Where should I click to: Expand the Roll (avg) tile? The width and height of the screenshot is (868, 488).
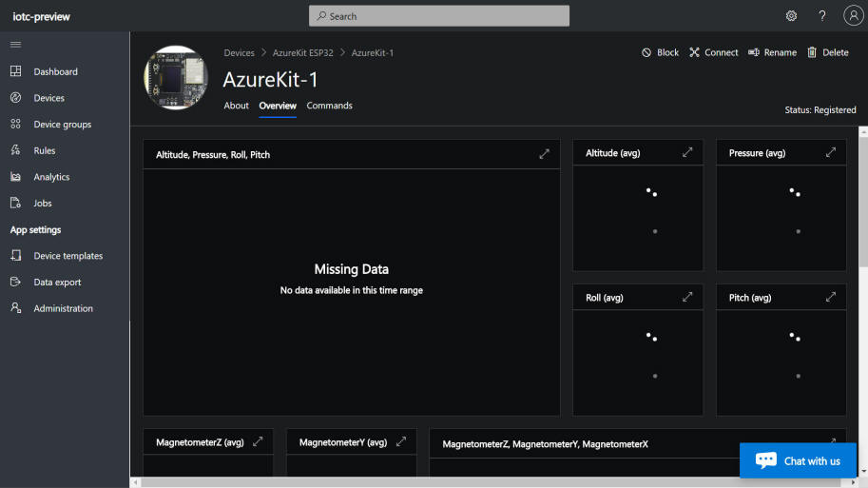click(x=687, y=297)
